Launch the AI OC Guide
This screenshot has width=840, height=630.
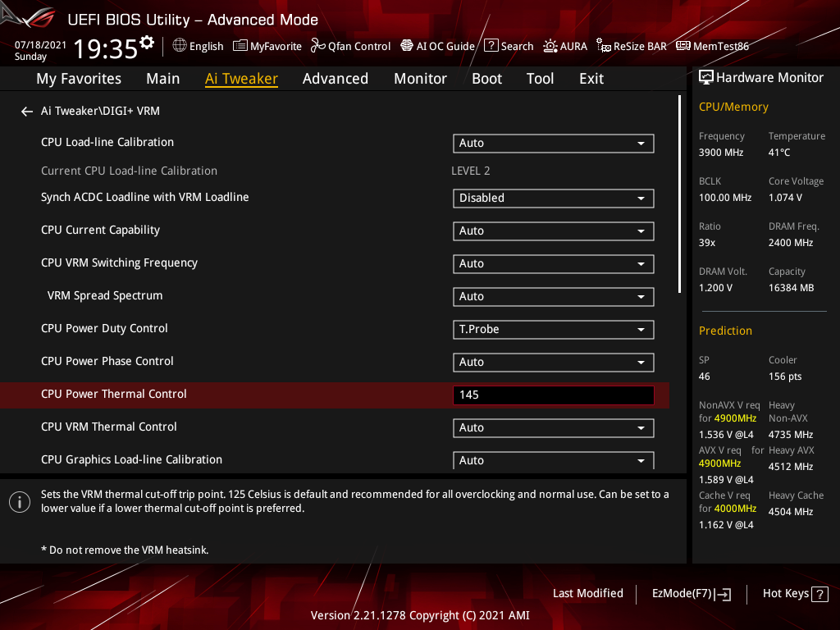437,46
